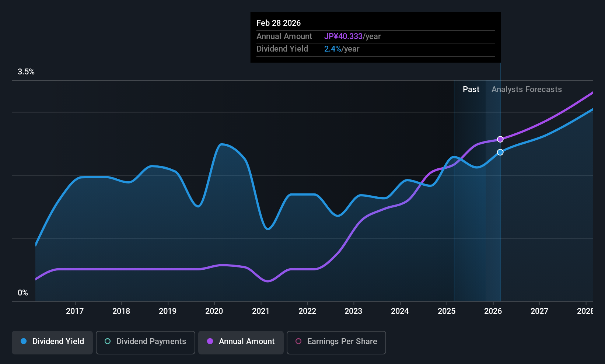The image size is (605, 364).
Task: Select the blue Dividend Yield data point marker
Action: [x=500, y=152]
